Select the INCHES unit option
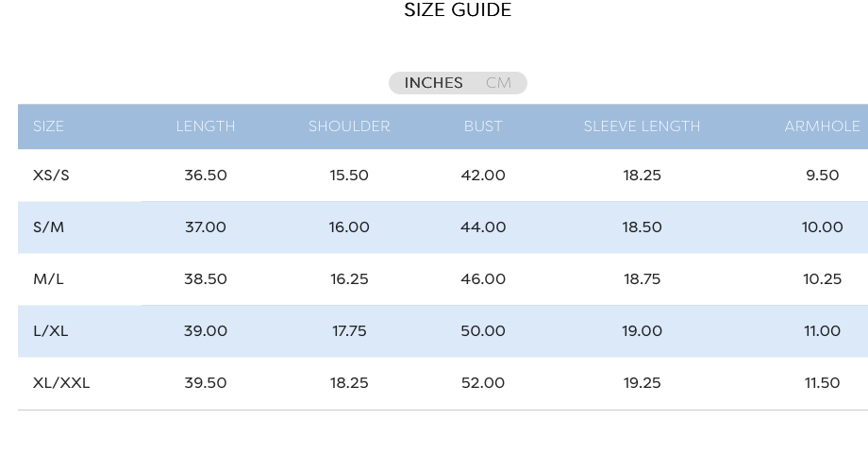Screen dimensions: 868x453 pyautogui.click(x=433, y=83)
